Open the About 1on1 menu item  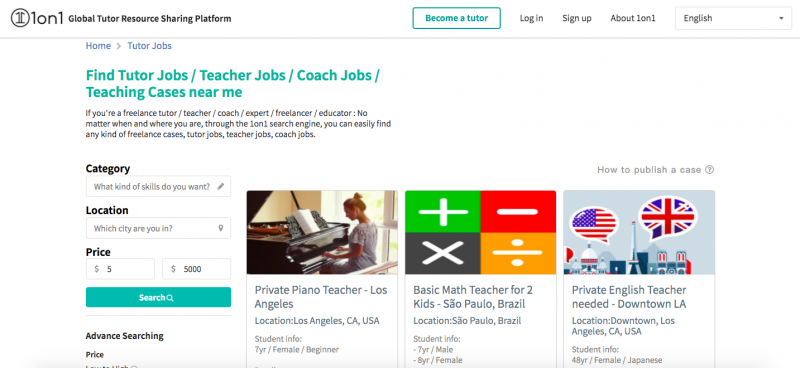click(633, 18)
